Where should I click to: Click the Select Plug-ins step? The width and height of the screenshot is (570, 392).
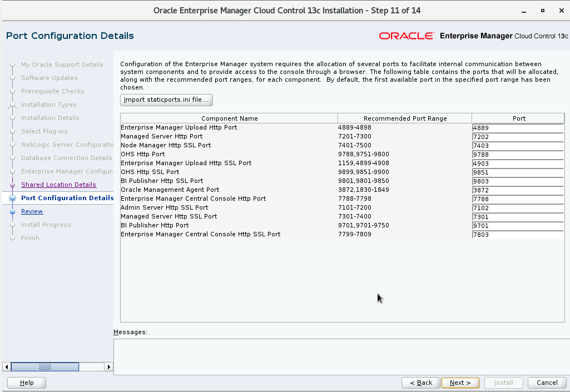44,131
